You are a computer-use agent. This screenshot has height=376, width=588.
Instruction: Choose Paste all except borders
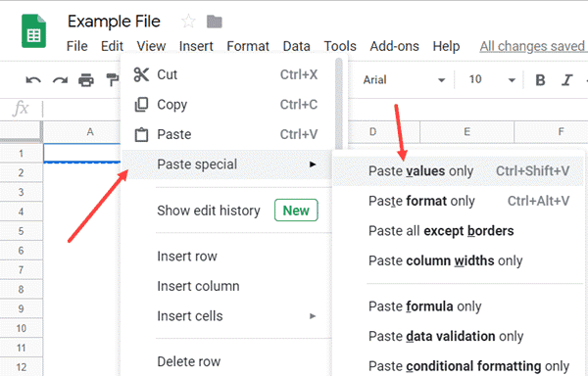[x=459, y=231]
